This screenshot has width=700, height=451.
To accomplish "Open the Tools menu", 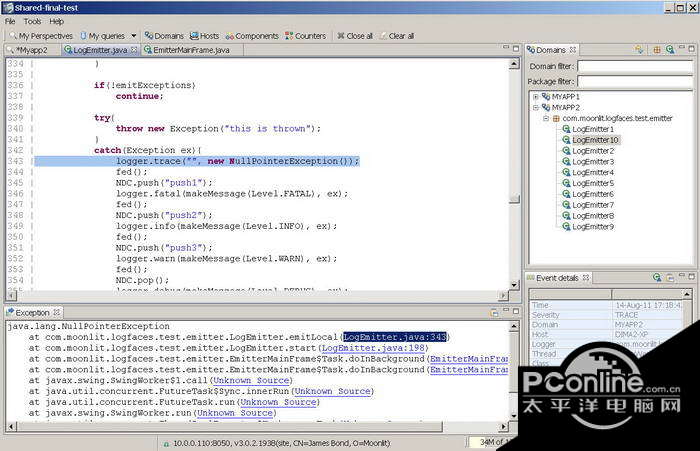I will [x=33, y=20].
